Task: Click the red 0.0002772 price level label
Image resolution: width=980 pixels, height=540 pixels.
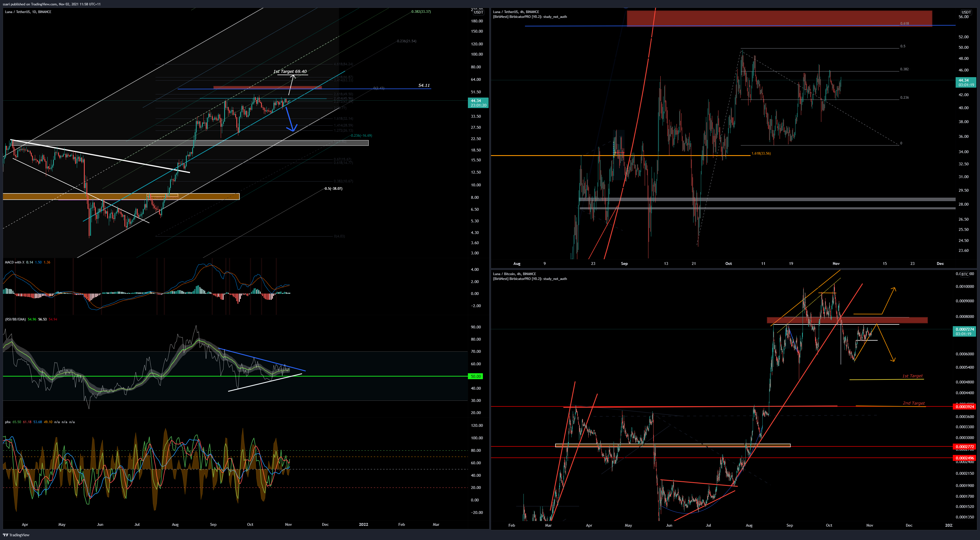Action: pyautogui.click(x=964, y=447)
